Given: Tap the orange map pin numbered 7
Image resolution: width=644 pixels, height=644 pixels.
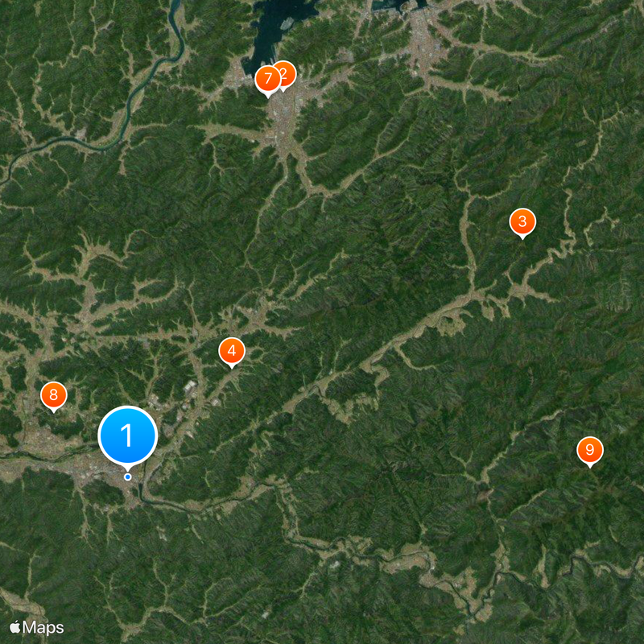Looking at the screenshot, I should click(x=268, y=79).
